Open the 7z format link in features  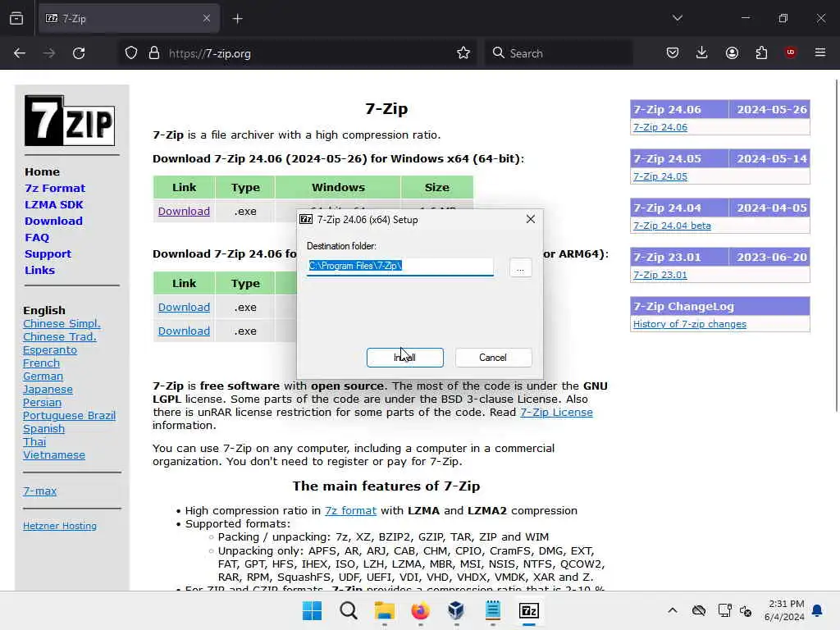pos(350,510)
